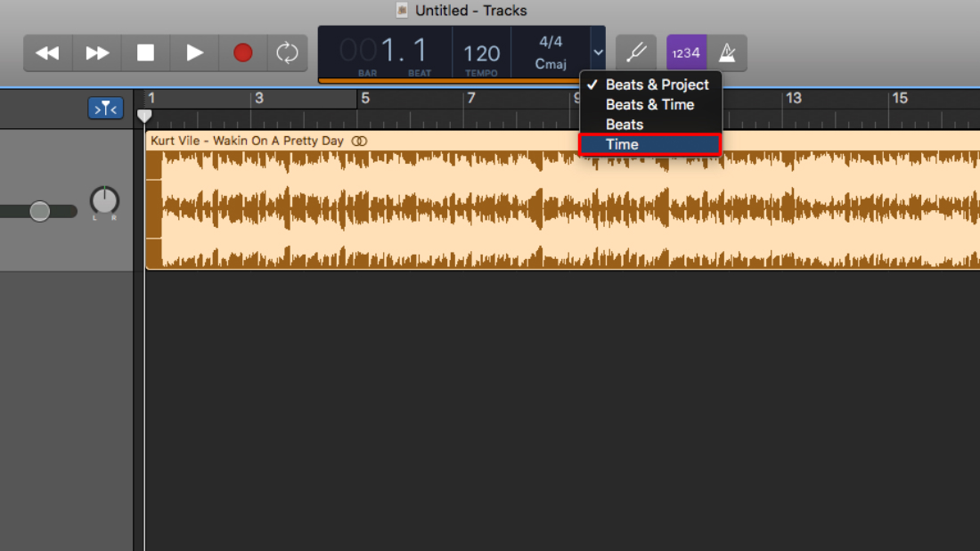Click the 120 Tempo field

pos(481,53)
